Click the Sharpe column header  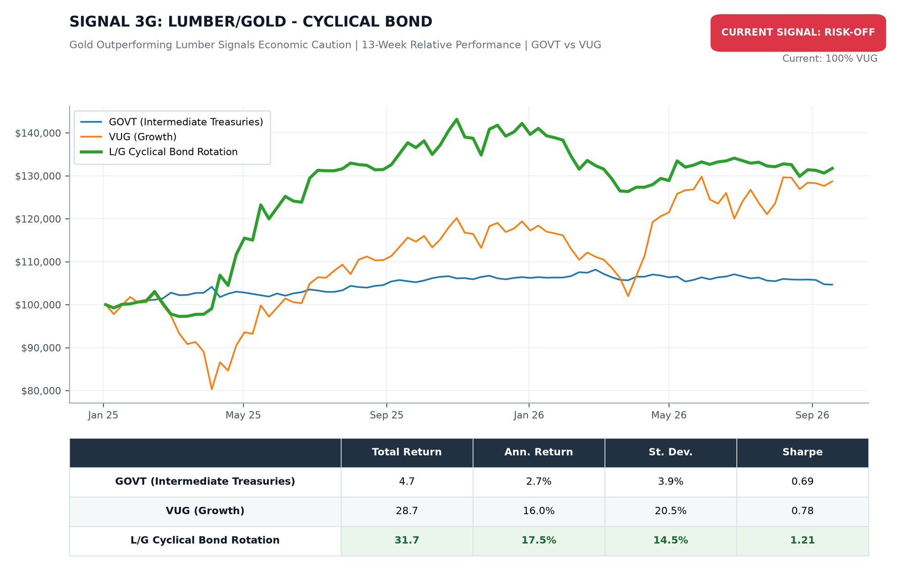pyautogui.click(x=802, y=452)
